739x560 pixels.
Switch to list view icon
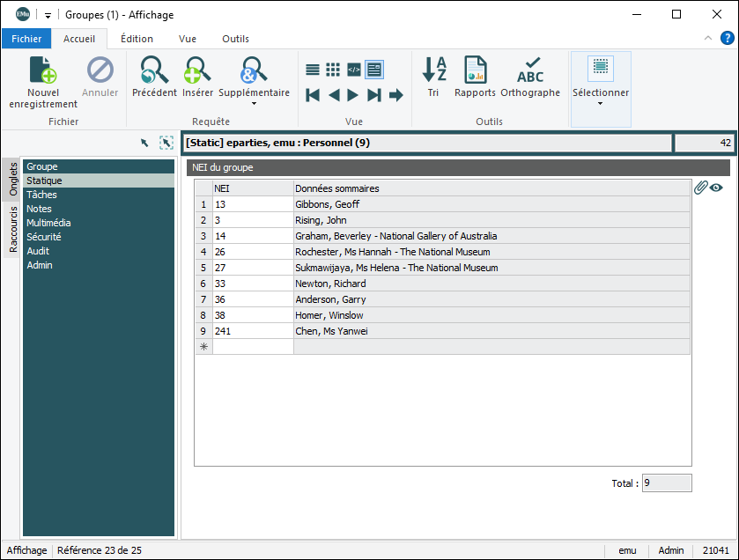click(x=313, y=70)
